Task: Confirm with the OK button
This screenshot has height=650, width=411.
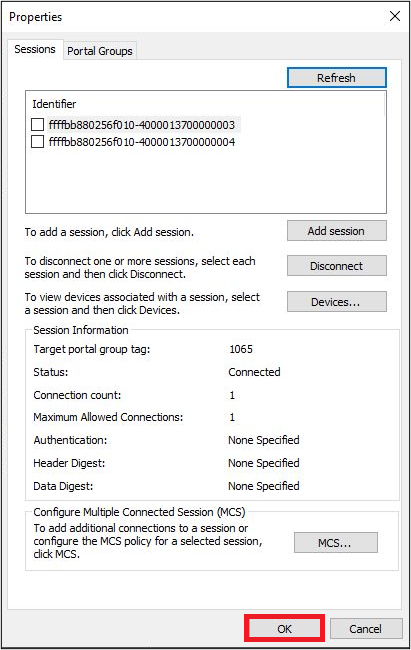Action: pos(284,628)
